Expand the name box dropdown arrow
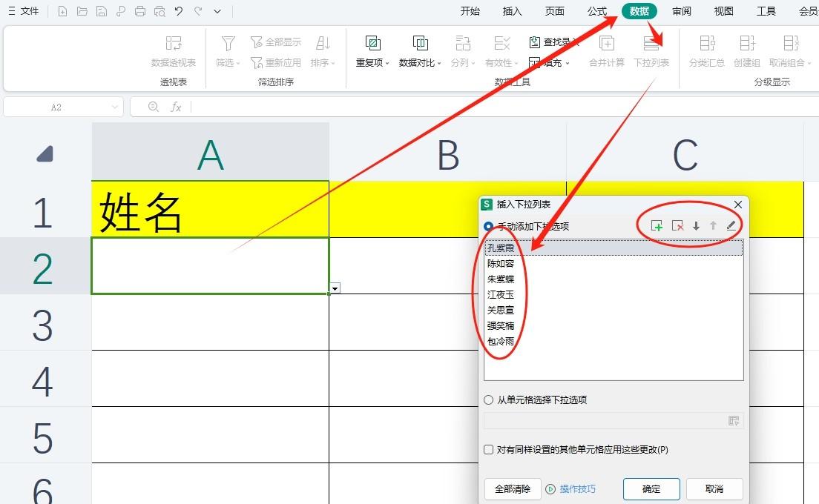 pos(115,107)
